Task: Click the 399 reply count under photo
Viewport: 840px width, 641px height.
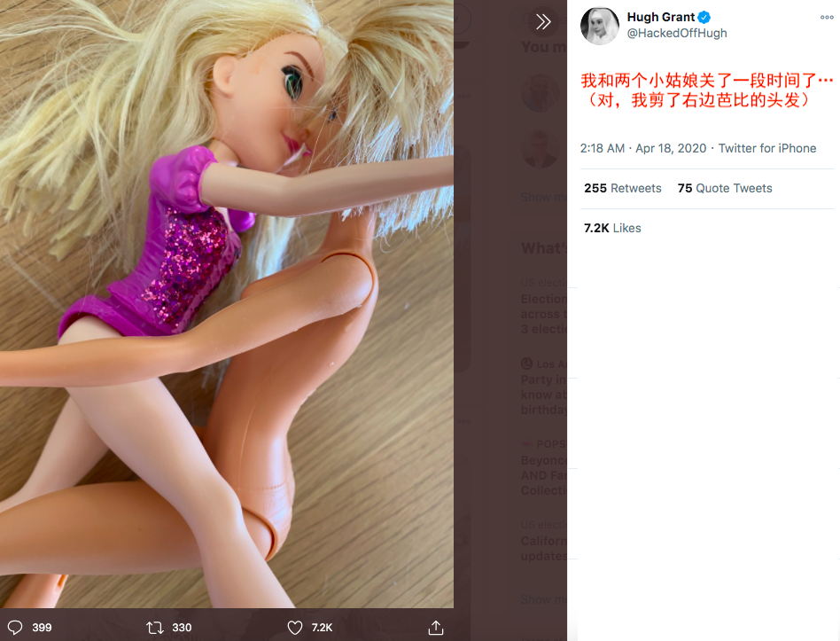Action: tap(42, 628)
